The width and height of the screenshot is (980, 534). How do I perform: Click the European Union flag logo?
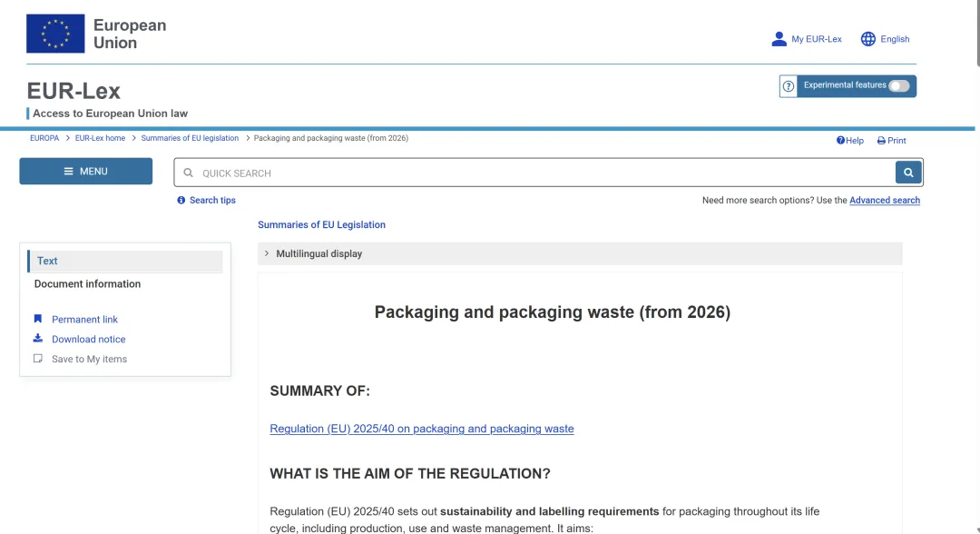[x=55, y=34]
